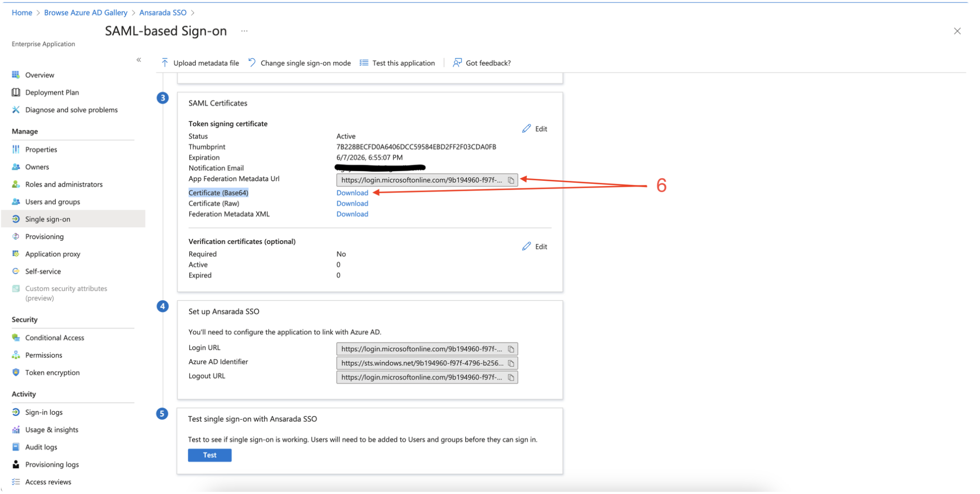The height and width of the screenshot is (494, 980).
Task: Copy the Logout URL value
Action: (511, 378)
